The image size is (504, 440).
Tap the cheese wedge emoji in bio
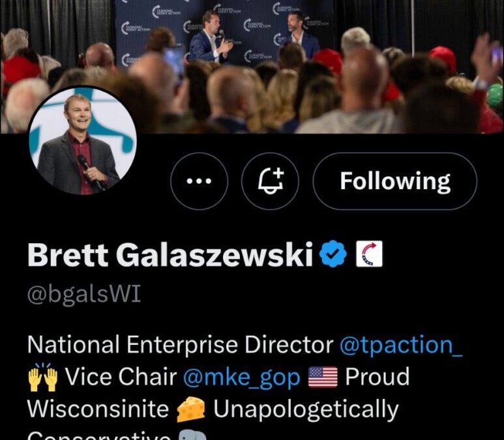pyautogui.click(x=191, y=409)
